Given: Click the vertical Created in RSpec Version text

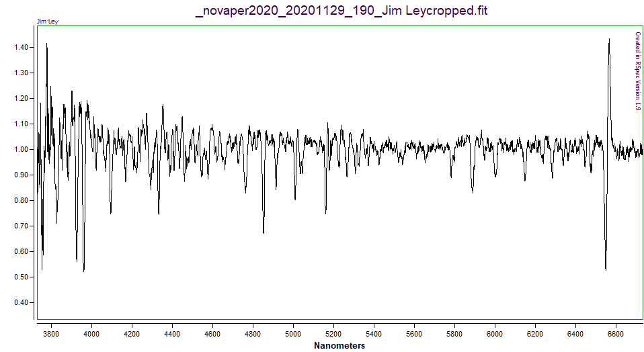Looking at the screenshot, I should (637, 71).
